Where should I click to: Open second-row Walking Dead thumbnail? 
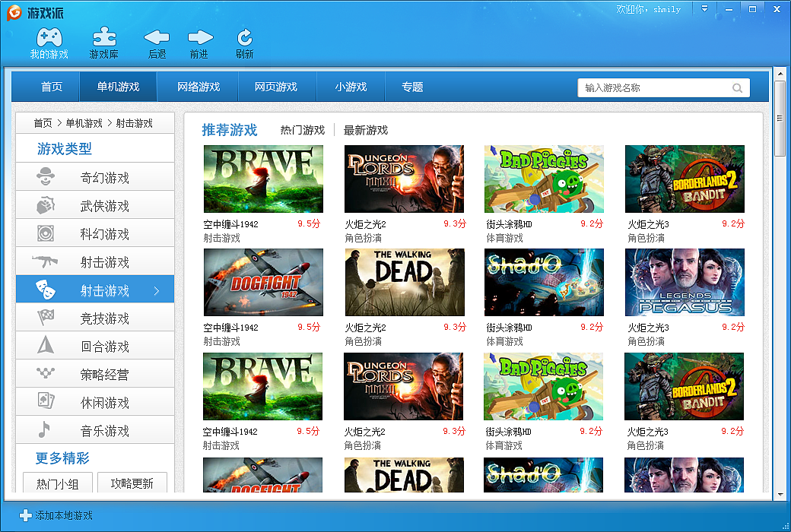405,283
